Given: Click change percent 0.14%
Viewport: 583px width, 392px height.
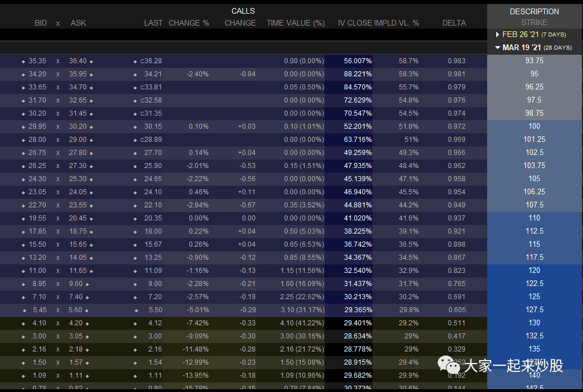Looking at the screenshot, I should pyautogui.click(x=199, y=153).
